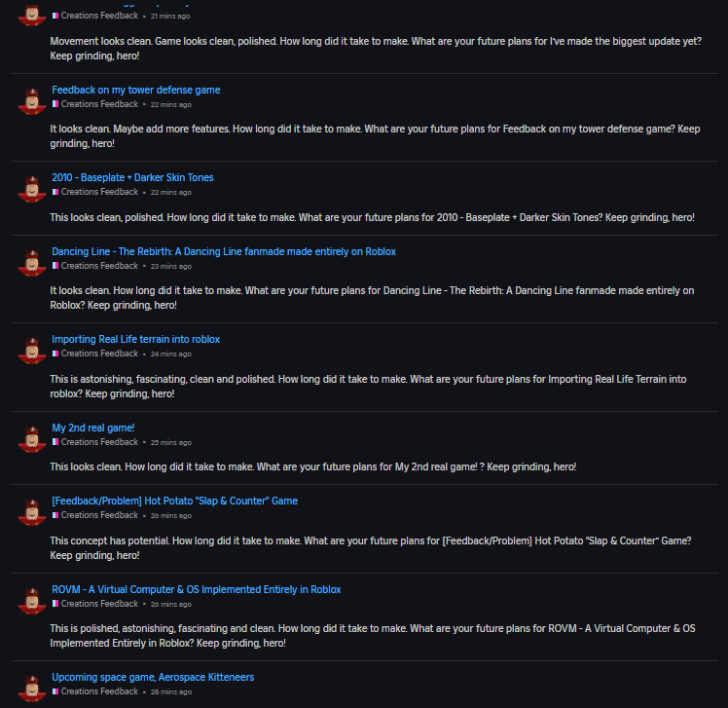Click avatar beside ROVM post
The image size is (728, 708).
[33, 598]
